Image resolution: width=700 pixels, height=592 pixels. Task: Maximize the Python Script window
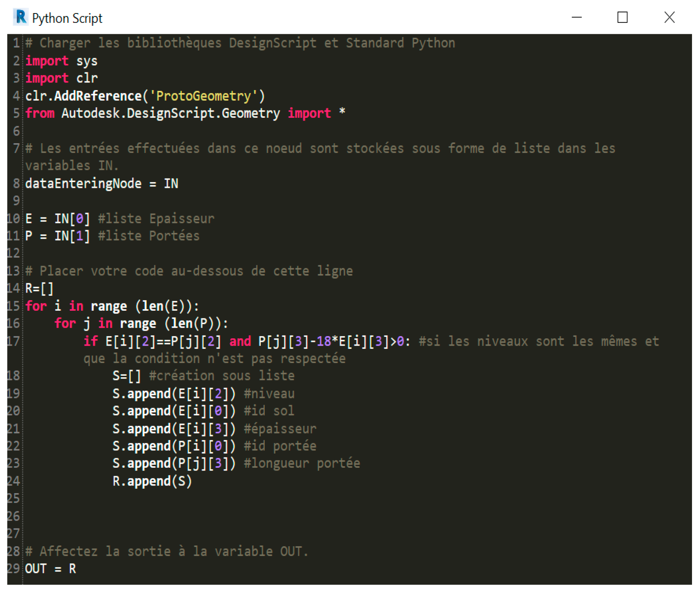(x=622, y=17)
